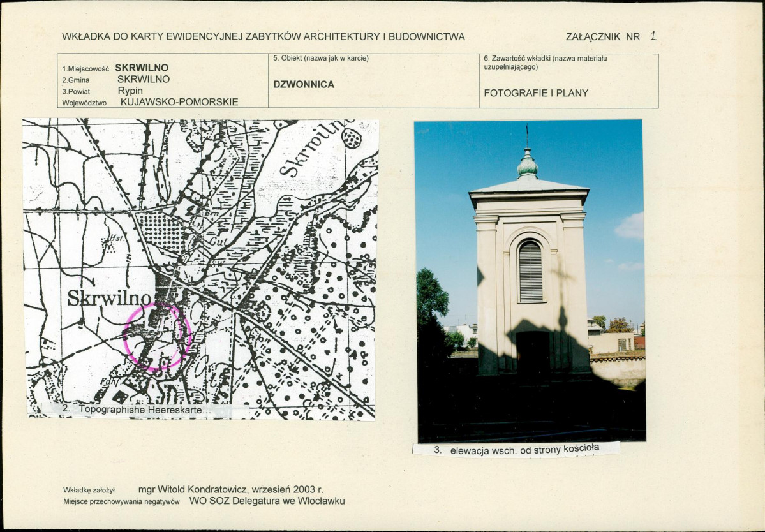
Task: Select the Powiat value 'Rypin'
Action: (x=130, y=91)
